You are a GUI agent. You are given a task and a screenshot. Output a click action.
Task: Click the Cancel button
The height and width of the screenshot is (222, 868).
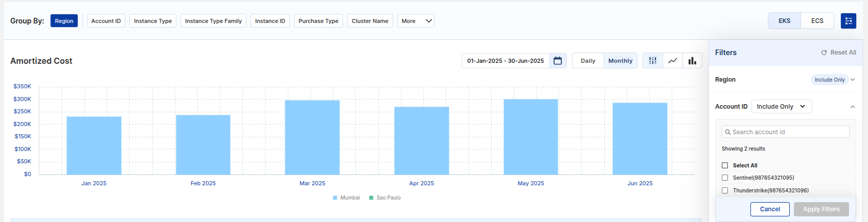pyautogui.click(x=770, y=209)
